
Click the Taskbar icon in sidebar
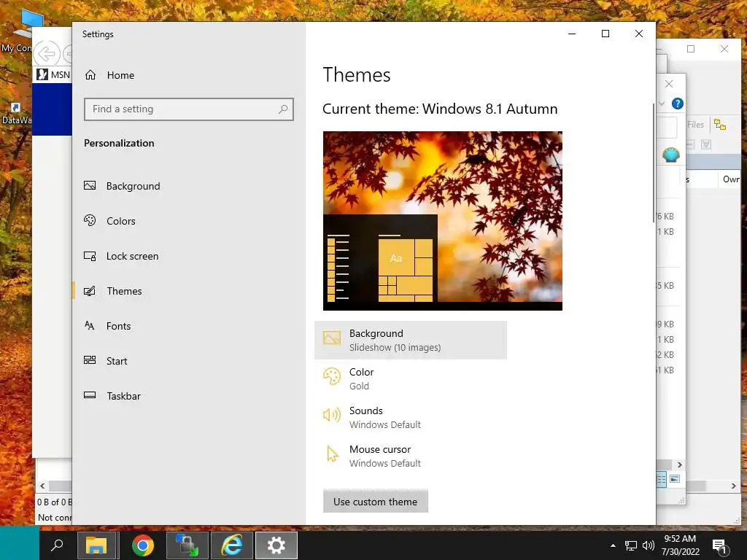click(90, 395)
